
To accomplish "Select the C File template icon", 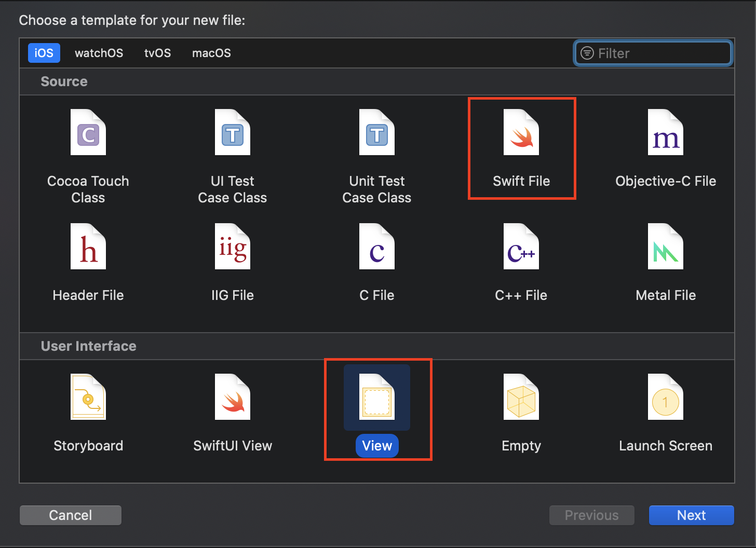I will coord(377,246).
